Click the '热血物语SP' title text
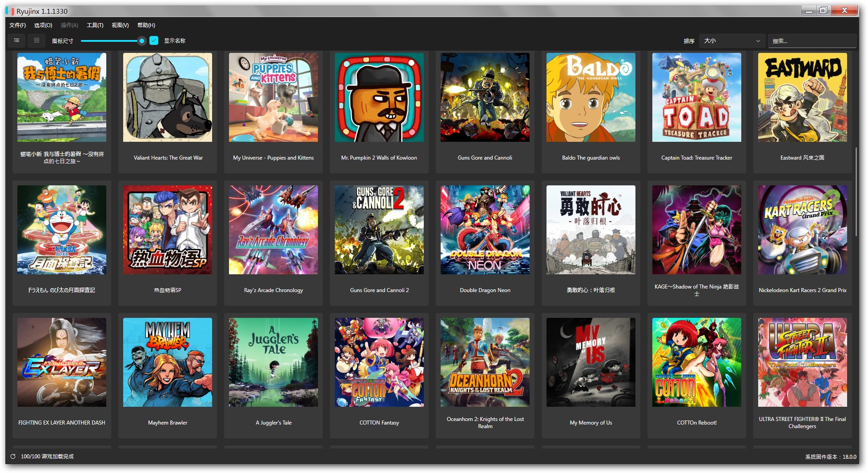Screen dimensions: 868x473 pos(168,290)
